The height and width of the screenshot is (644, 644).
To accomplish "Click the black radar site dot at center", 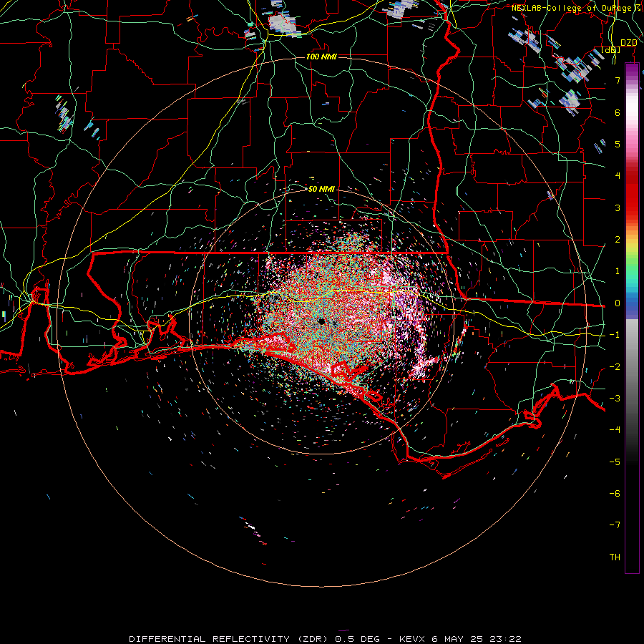I will (x=321, y=321).
